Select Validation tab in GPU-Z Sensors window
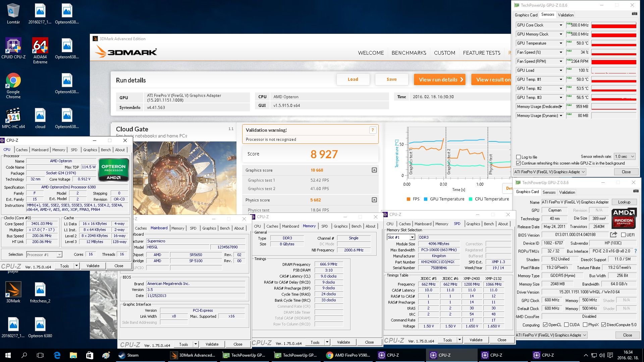This screenshot has width=644, height=362. coord(566,15)
